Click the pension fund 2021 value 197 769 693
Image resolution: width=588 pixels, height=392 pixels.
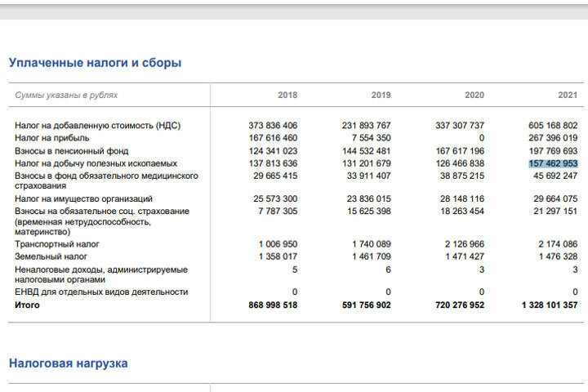click(553, 151)
